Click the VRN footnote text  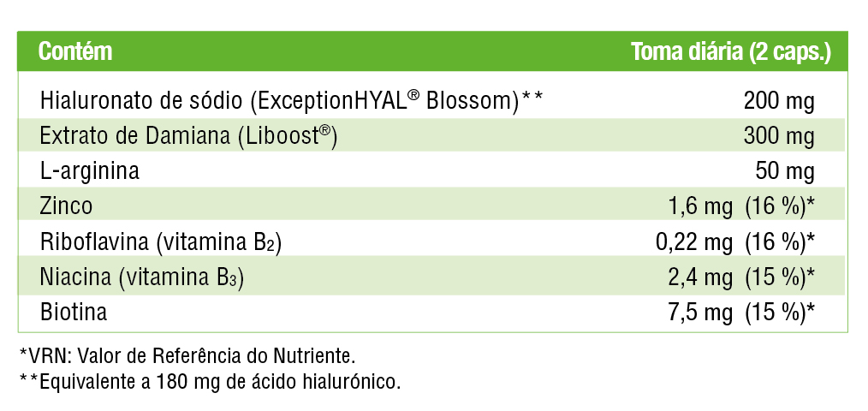tap(186, 354)
